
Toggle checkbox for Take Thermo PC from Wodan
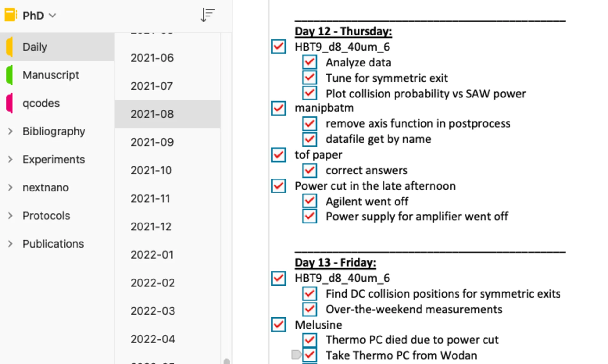click(311, 356)
